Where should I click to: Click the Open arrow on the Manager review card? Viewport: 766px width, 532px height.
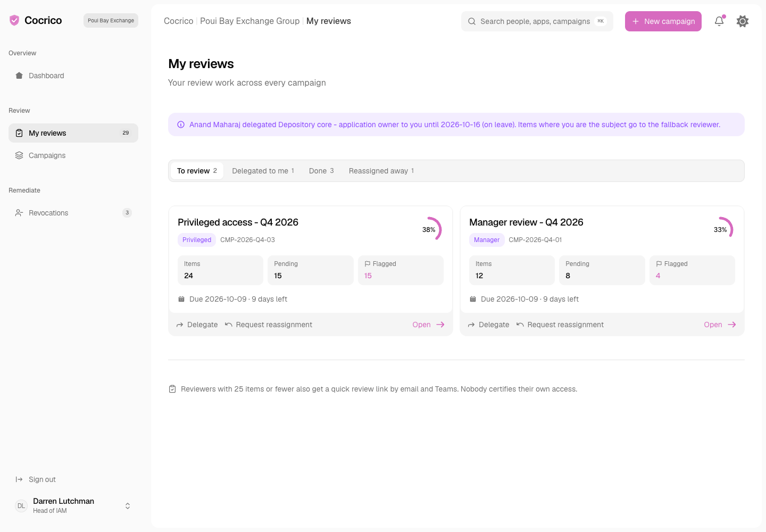point(732,325)
